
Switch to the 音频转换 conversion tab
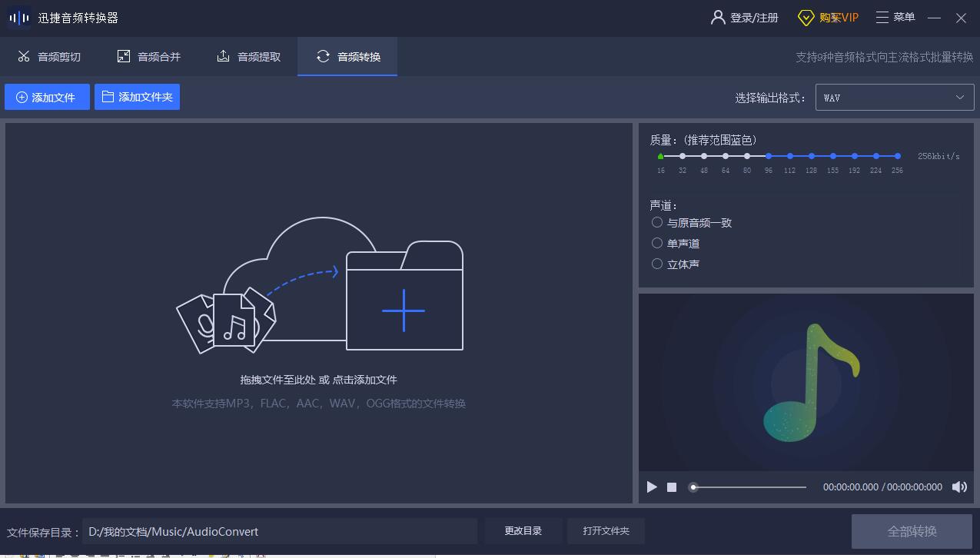coord(347,55)
